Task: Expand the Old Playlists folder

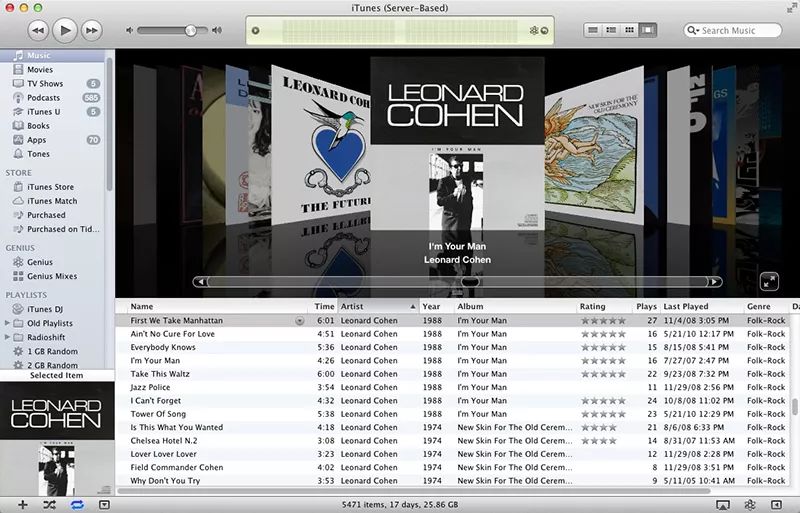Action: (5, 323)
